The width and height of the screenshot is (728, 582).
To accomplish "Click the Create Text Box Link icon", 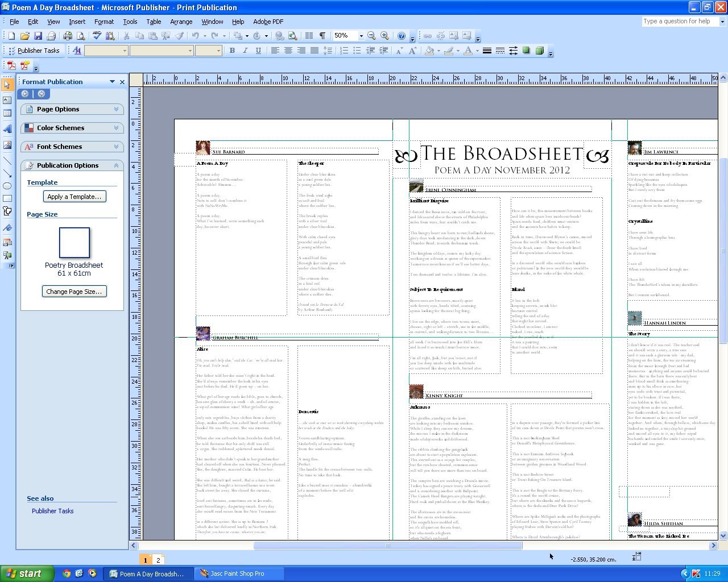I will click(x=428, y=35).
